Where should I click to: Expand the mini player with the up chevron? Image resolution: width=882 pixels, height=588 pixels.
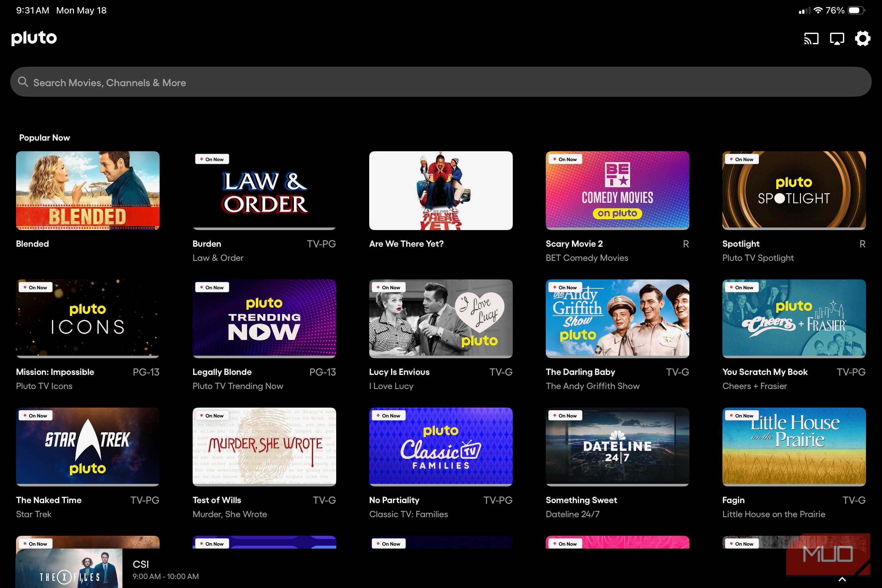[842, 579]
